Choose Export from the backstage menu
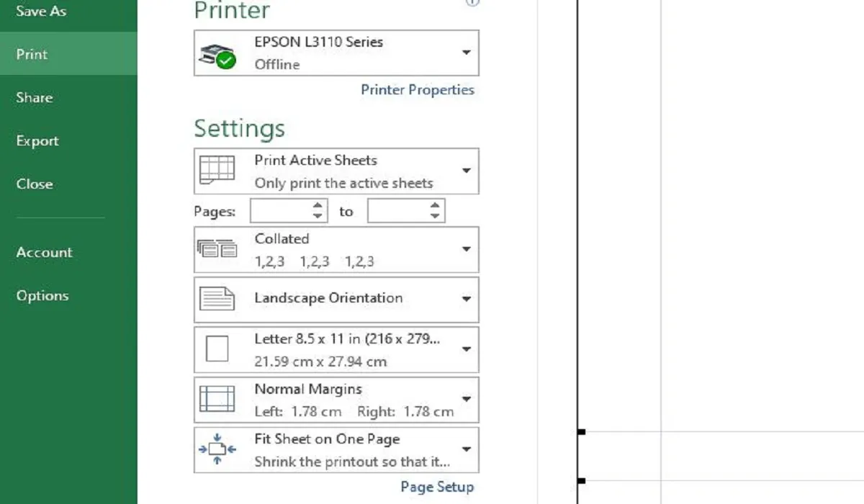This screenshot has width=864, height=504. (x=37, y=141)
